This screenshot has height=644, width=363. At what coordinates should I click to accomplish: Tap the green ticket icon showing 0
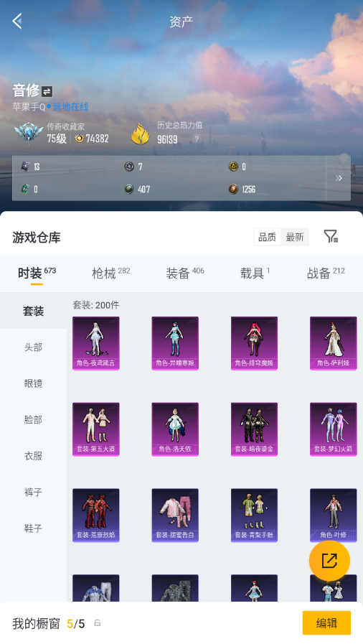tap(25, 189)
